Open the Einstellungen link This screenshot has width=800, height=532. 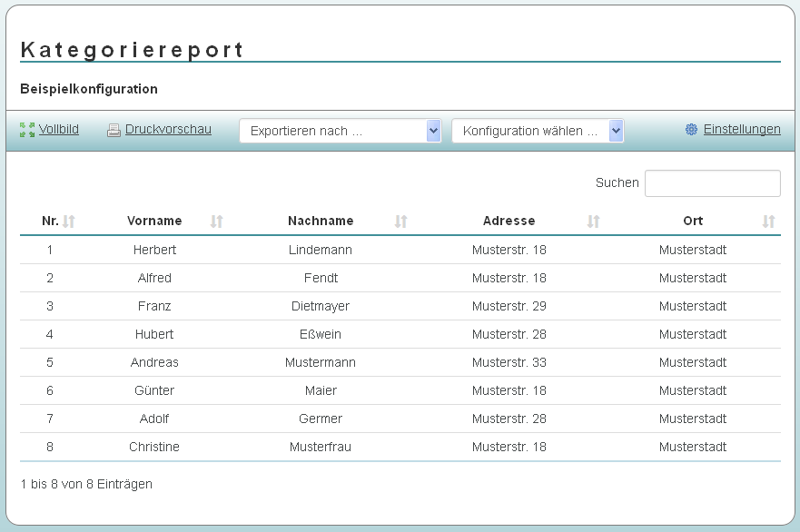[x=742, y=129]
